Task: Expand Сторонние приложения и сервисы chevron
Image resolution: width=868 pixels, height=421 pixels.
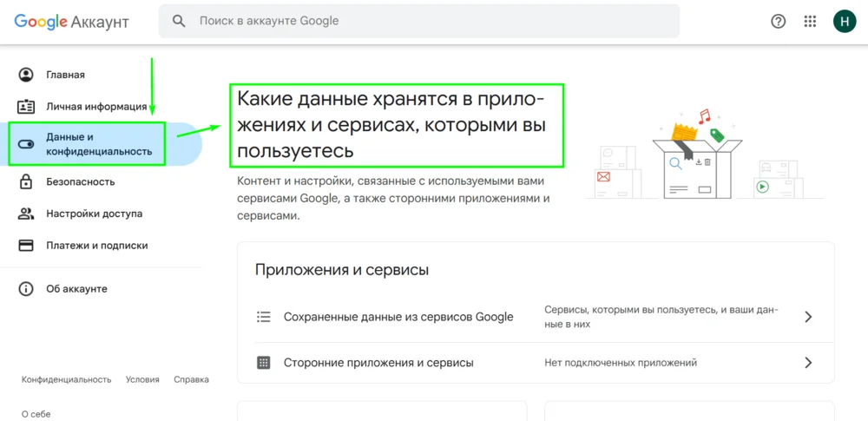Action: (808, 363)
